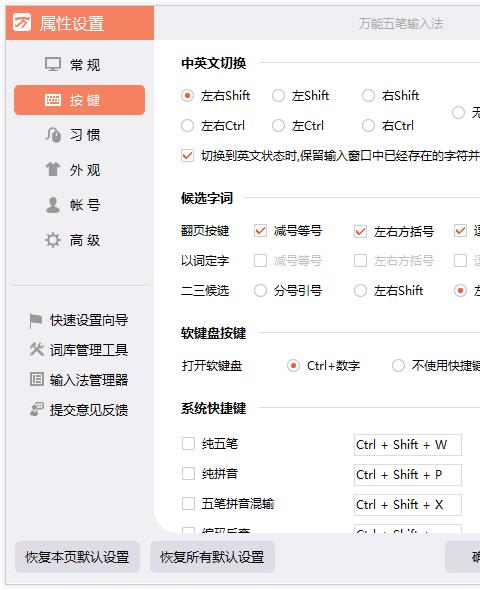
Task: Select 分号引号 for 二三候选
Action: tap(260, 290)
